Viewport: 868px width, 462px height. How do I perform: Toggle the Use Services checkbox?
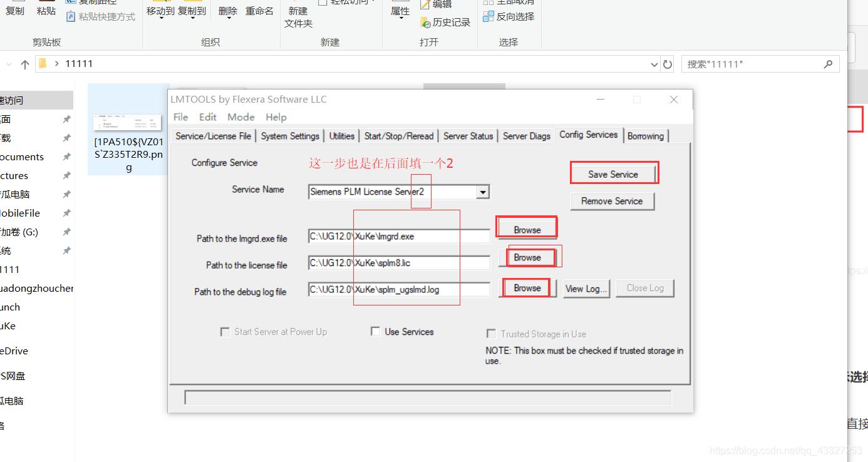click(x=375, y=331)
